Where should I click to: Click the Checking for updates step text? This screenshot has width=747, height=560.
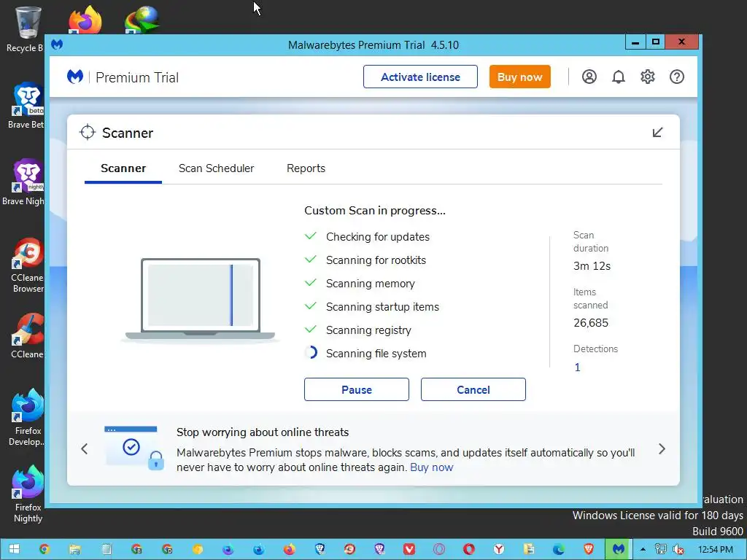pos(378,237)
